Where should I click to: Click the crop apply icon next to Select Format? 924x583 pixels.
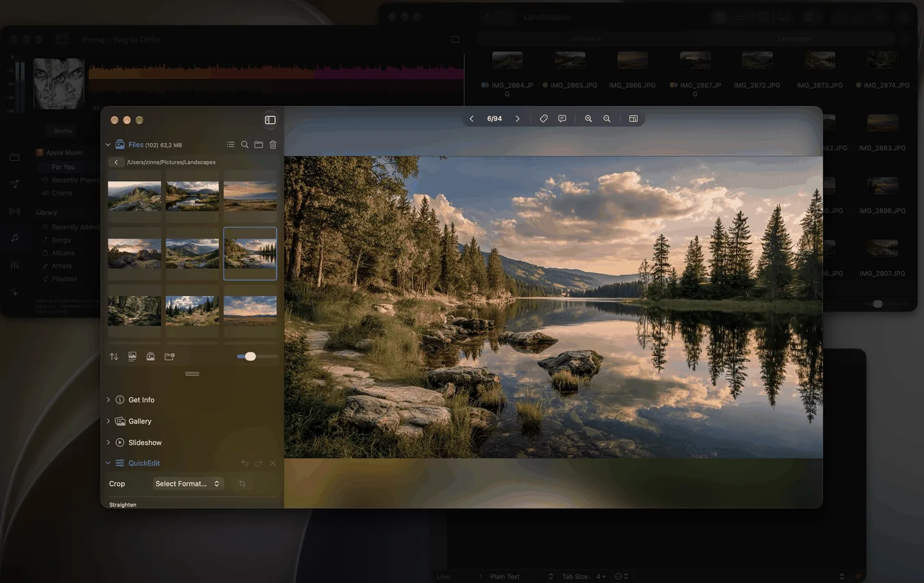click(x=242, y=483)
